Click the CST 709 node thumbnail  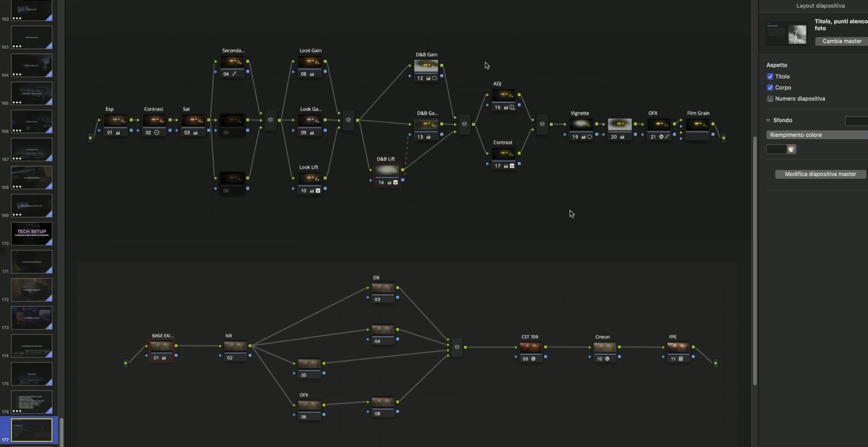coord(530,348)
